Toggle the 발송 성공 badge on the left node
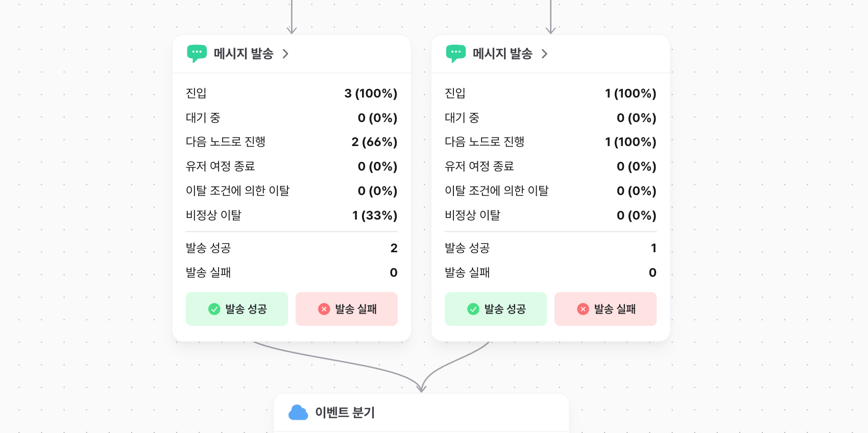 [x=236, y=309]
